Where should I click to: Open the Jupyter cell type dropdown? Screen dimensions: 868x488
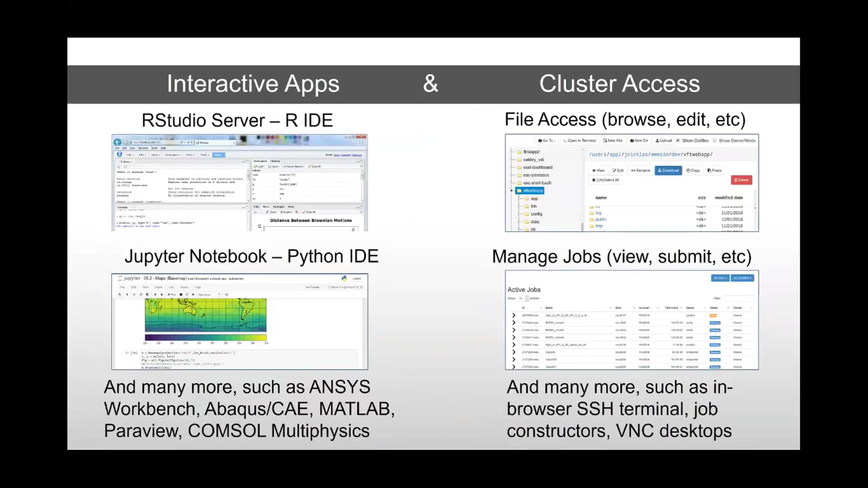[x=209, y=294]
